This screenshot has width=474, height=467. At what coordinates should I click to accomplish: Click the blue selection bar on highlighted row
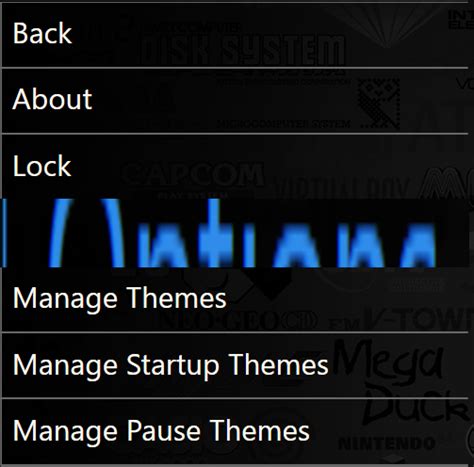[x=4, y=233]
